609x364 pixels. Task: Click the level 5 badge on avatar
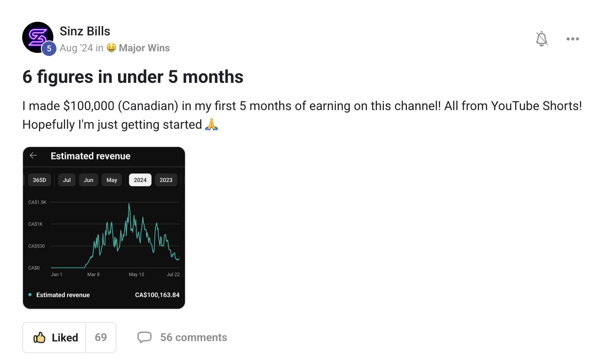point(49,49)
